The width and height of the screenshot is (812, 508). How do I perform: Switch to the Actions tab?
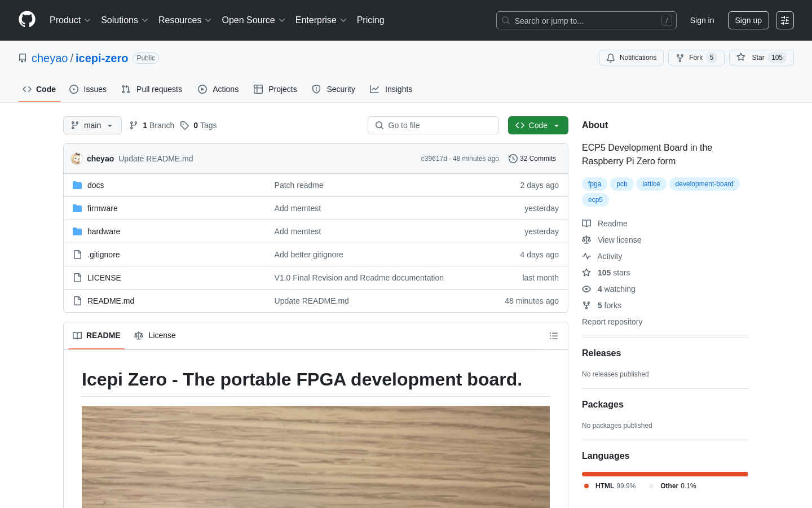(x=218, y=89)
